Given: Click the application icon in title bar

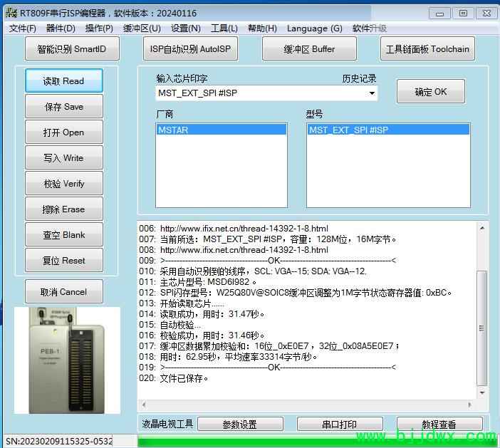Looking at the screenshot, I should tap(11, 13).
